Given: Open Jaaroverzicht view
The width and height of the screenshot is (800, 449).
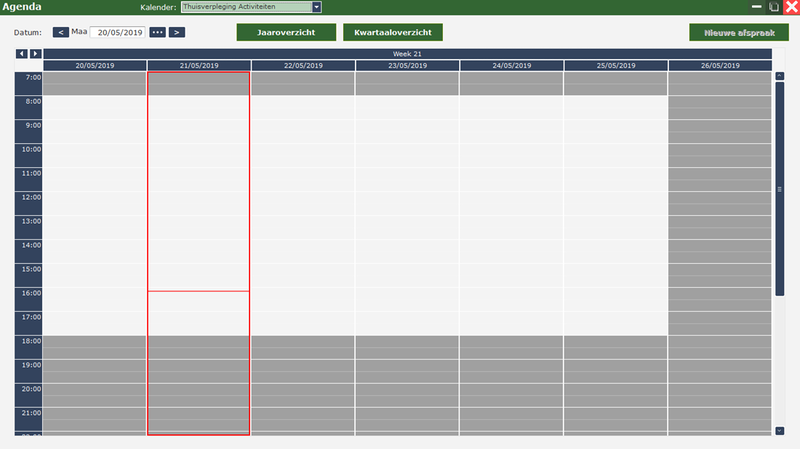Looking at the screenshot, I should pos(286,32).
